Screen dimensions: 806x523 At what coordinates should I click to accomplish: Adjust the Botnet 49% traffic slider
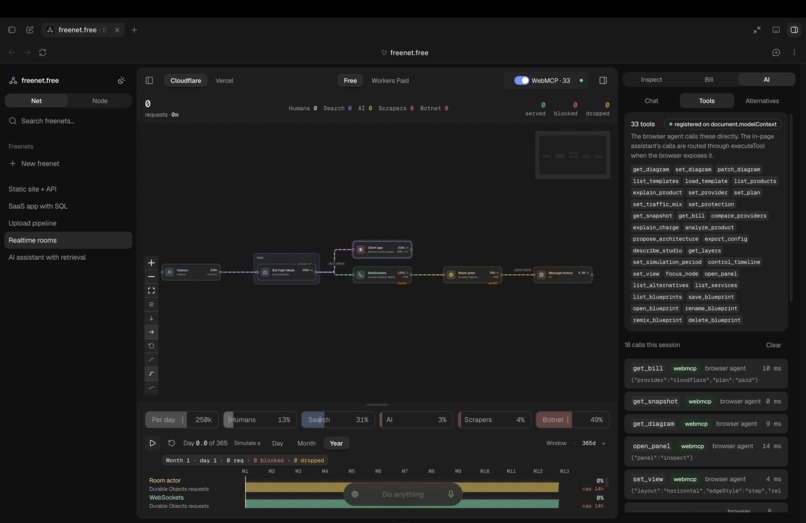point(572,420)
